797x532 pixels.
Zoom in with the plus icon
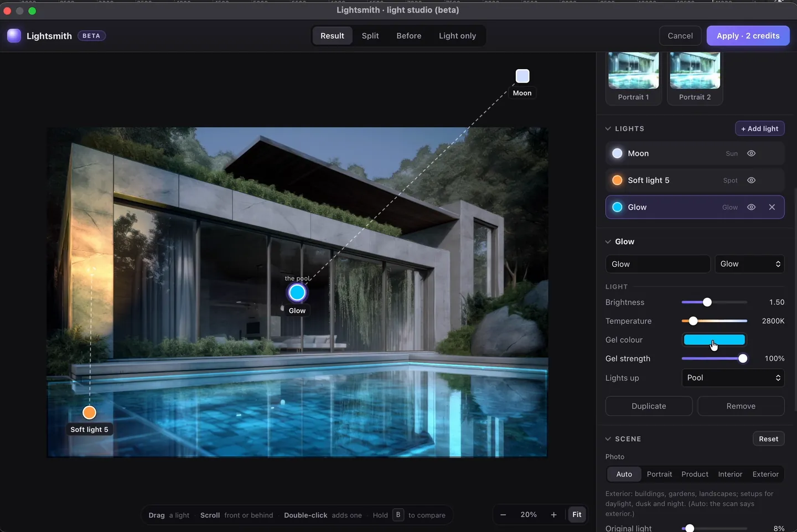pyautogui.click(x=553, y=515)
